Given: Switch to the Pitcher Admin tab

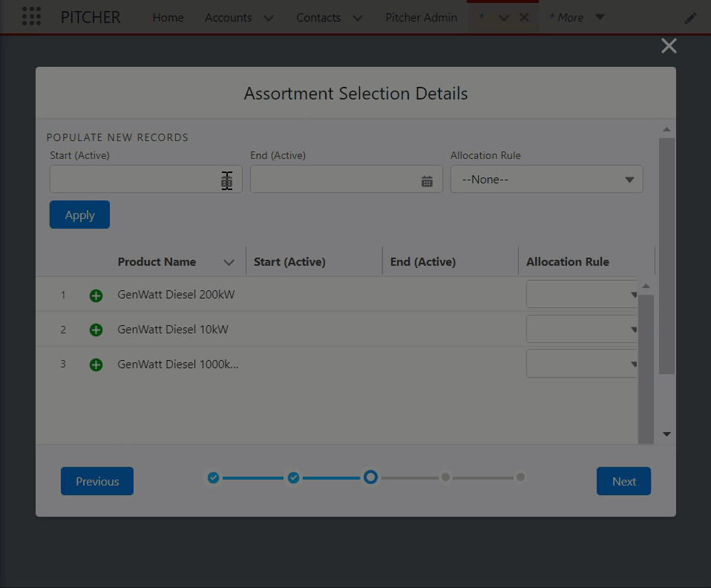Looking at the screenshot, I should [x=421, y=18].
